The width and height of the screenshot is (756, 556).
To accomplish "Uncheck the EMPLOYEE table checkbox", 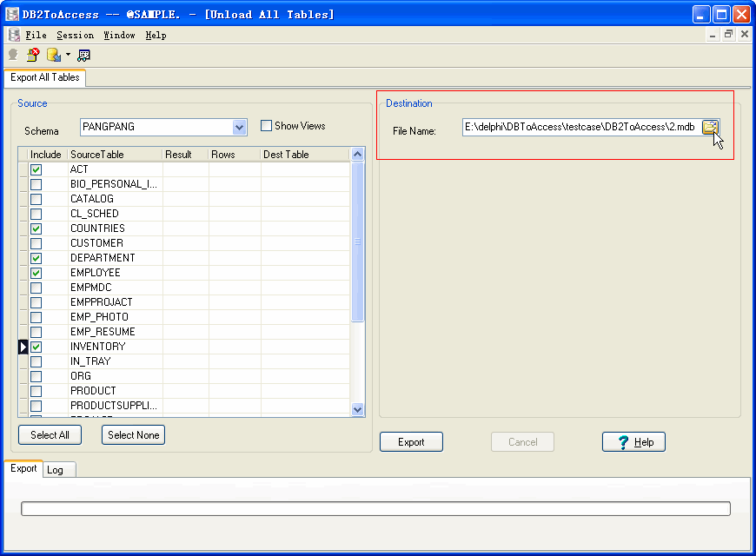I will (x=36, y=273).
